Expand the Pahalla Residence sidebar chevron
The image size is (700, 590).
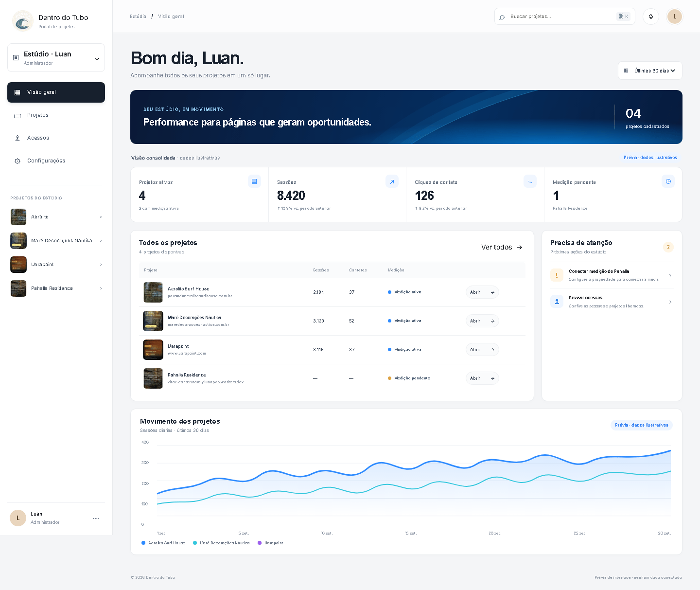tap(101, 288)
